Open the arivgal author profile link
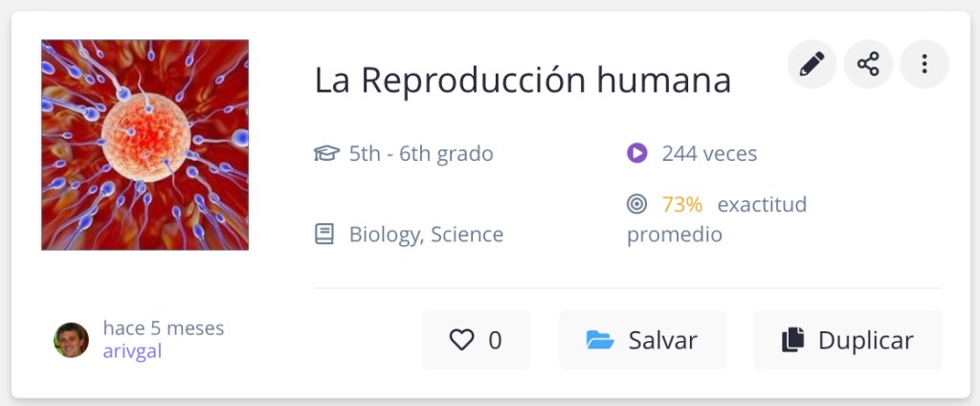 (x=132, y=351)
